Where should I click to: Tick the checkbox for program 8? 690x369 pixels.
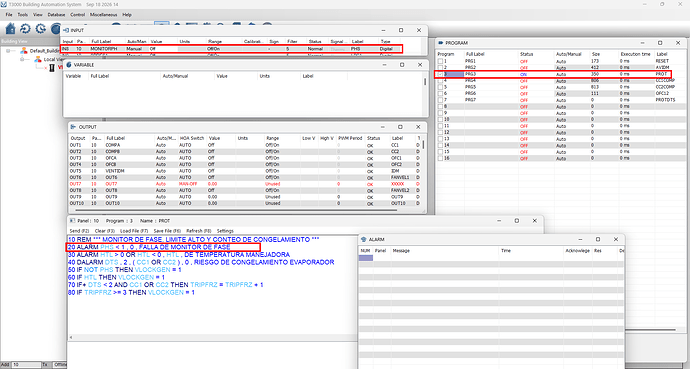point(440,106)
